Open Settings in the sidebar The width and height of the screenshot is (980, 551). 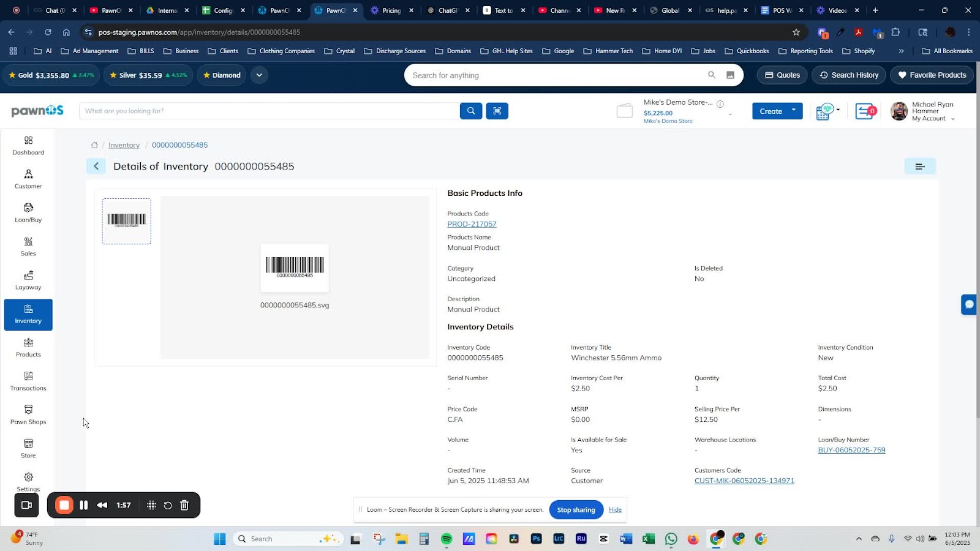pos(28,482)
